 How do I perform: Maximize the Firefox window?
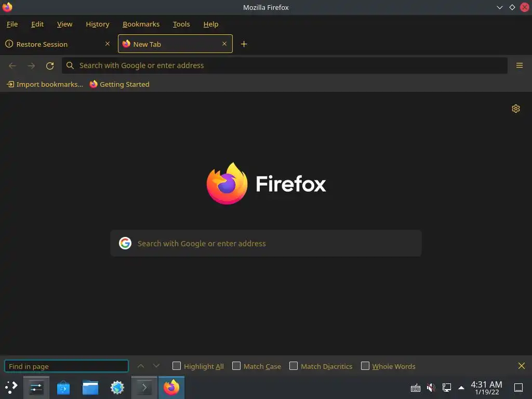512,7
